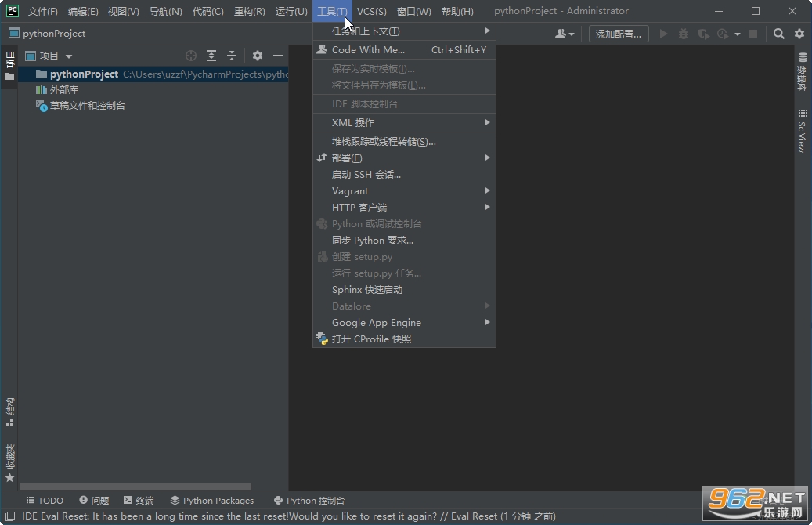Choose Code With Me... menu entry
The width and height of the screenshot is (812, 525).
[x=405, y=49]
